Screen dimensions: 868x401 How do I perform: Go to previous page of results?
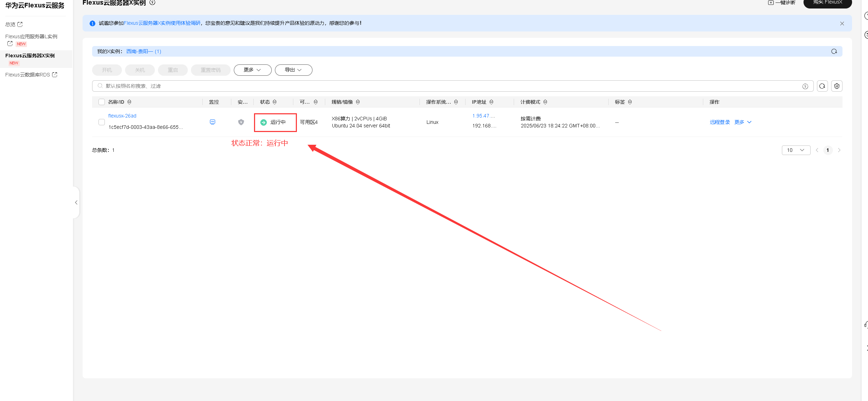[x=817, y=150]
